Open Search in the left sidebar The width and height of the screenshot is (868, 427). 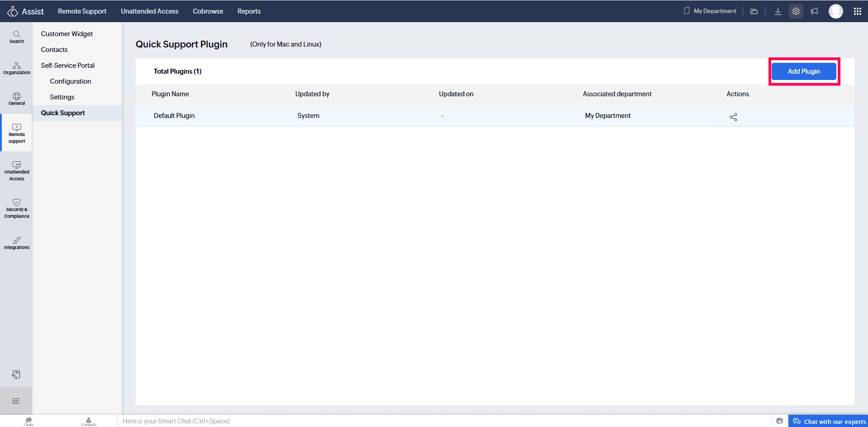(x=17, y=37)
